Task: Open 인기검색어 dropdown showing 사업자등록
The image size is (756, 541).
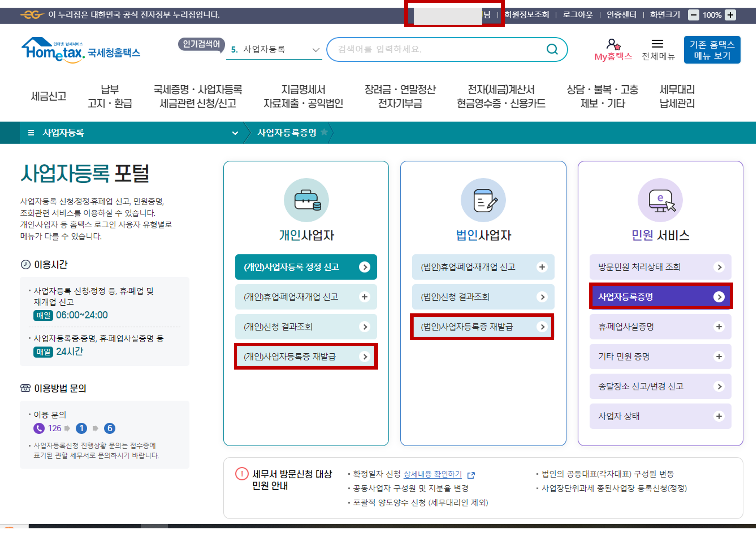Action: (315, 50)
